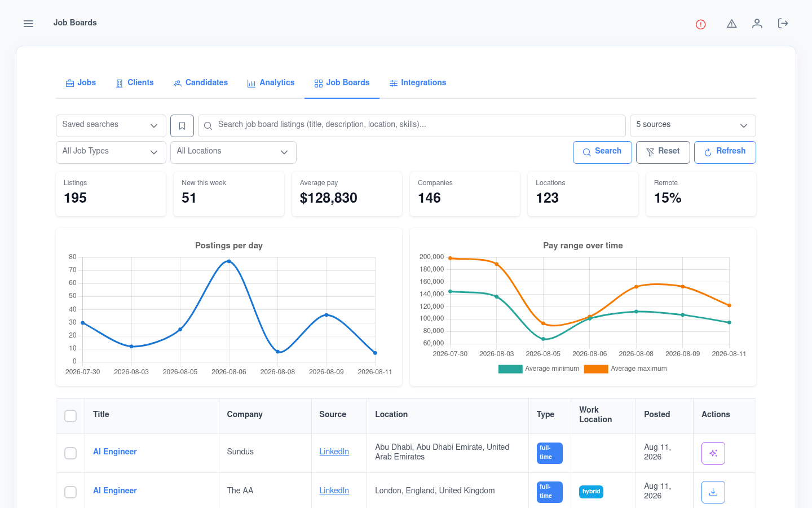Open the LinkedIn link in Sundus row

click(334, 452)
